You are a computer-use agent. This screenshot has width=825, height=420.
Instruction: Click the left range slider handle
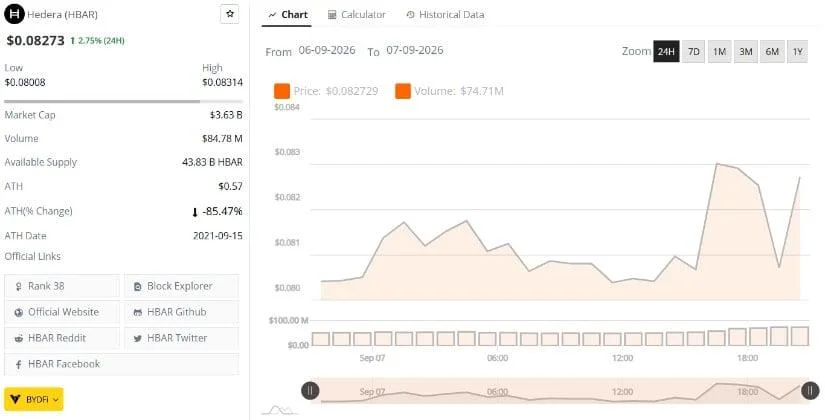[310, 391]
